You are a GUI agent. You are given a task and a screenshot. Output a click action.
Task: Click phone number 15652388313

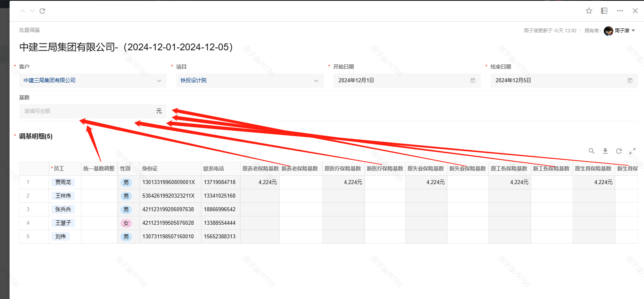[220, 237]
